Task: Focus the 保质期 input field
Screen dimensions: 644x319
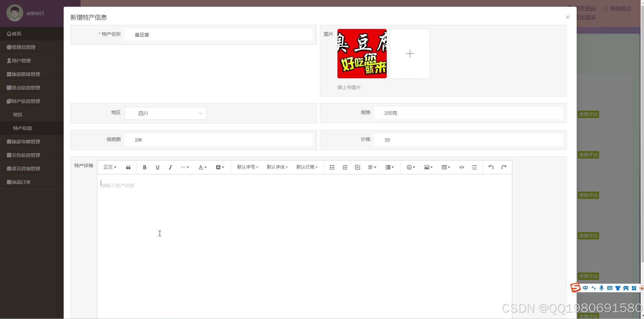Action: coord(219,140)
